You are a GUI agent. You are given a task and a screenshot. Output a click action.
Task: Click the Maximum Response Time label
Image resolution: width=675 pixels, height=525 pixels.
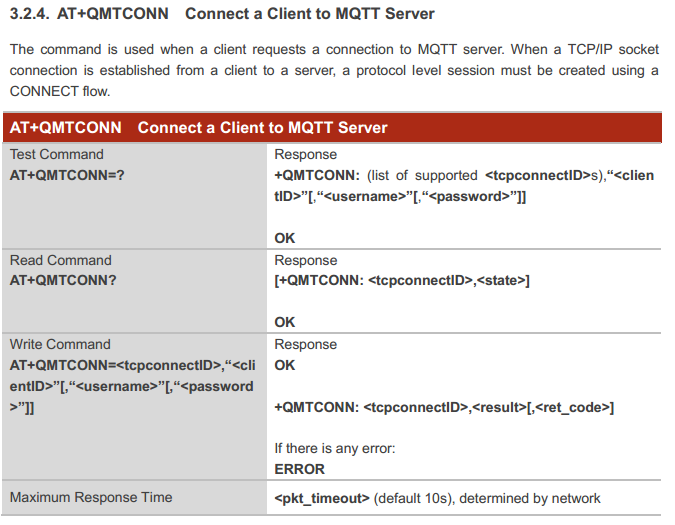coord(91,497)
